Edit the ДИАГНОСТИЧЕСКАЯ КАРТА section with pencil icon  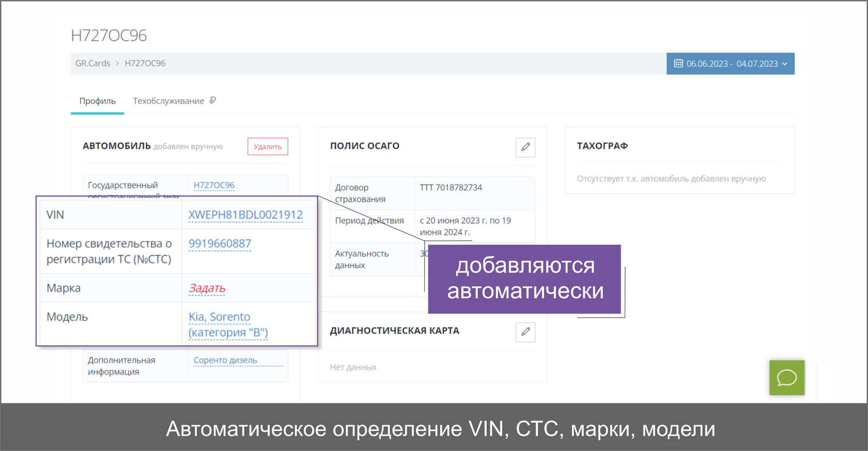tap(525, 332)
